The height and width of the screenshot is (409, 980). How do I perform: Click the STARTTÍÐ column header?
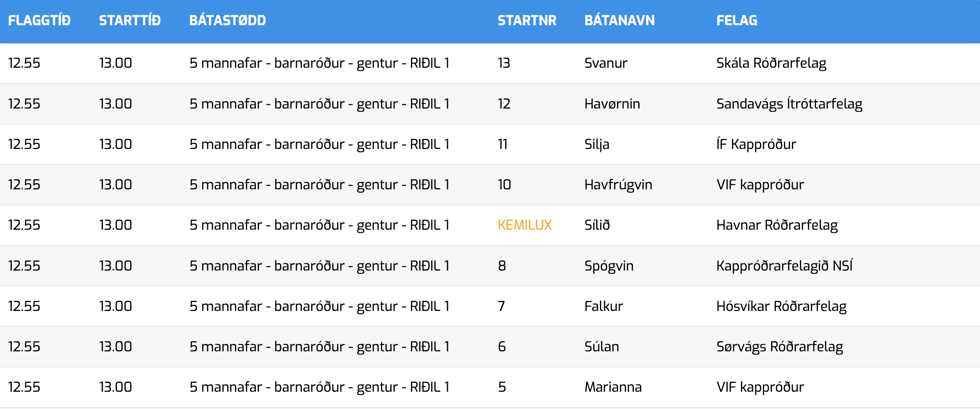[x=130, y=20]
